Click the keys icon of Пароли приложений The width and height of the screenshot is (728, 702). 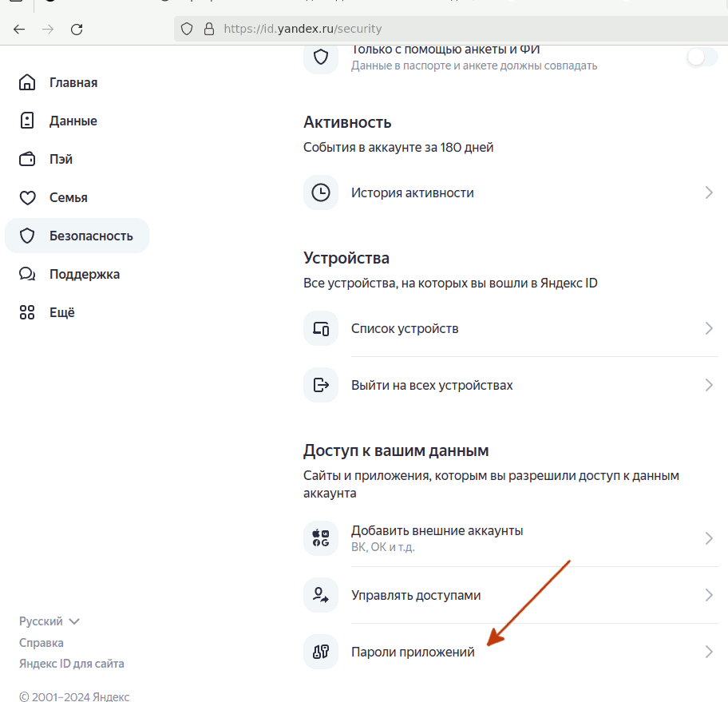(321, 652)
